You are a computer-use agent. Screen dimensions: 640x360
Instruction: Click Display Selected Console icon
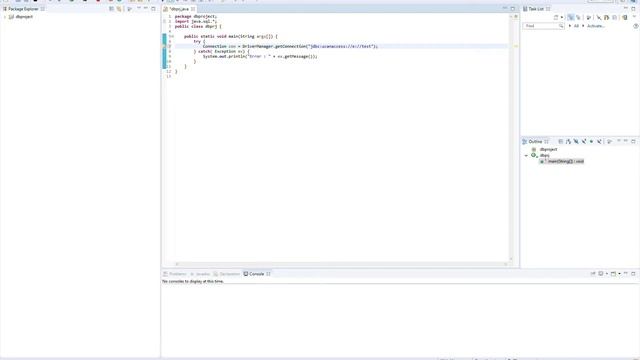(x=601, y=274)
